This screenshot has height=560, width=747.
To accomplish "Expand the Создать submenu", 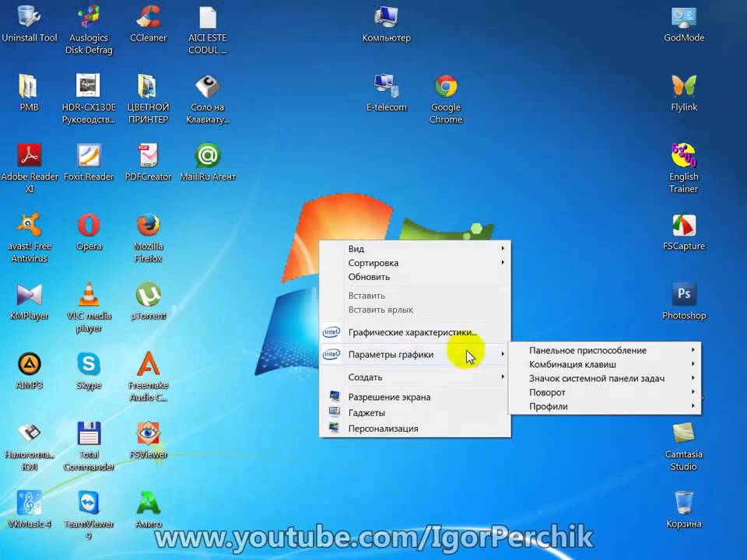I will tap(415, 377).
